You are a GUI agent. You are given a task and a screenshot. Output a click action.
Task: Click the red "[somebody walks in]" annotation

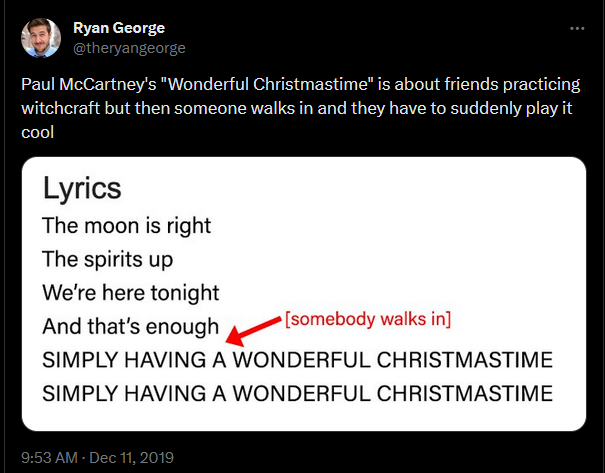(369, 319)
